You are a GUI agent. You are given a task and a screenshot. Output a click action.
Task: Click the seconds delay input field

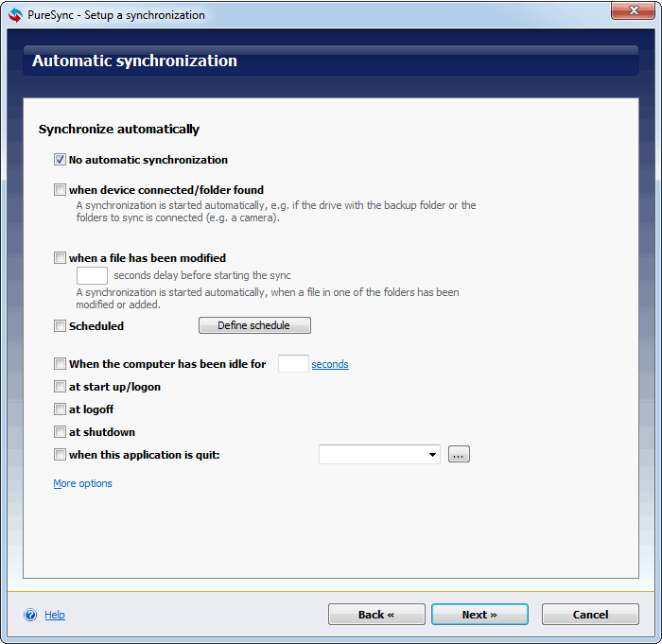pyautogui.click(x=92, y=276)
